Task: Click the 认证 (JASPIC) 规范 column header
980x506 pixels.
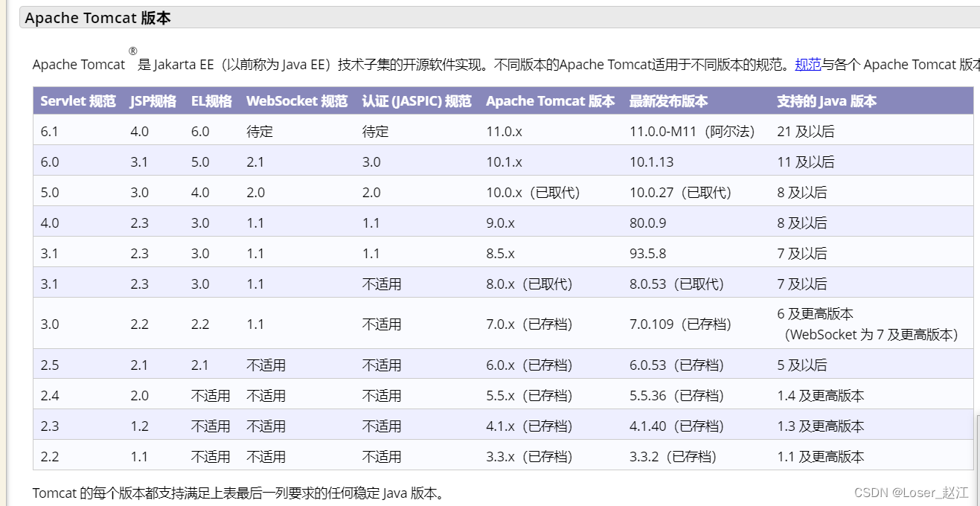Action: pyautogui.click(x=417, y=101)
